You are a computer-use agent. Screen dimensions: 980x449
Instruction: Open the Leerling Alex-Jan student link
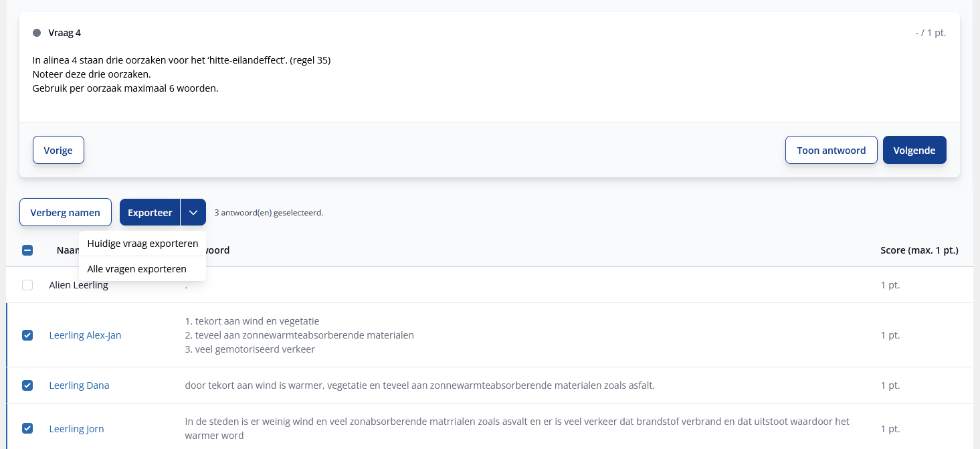(x=85, y=335)
